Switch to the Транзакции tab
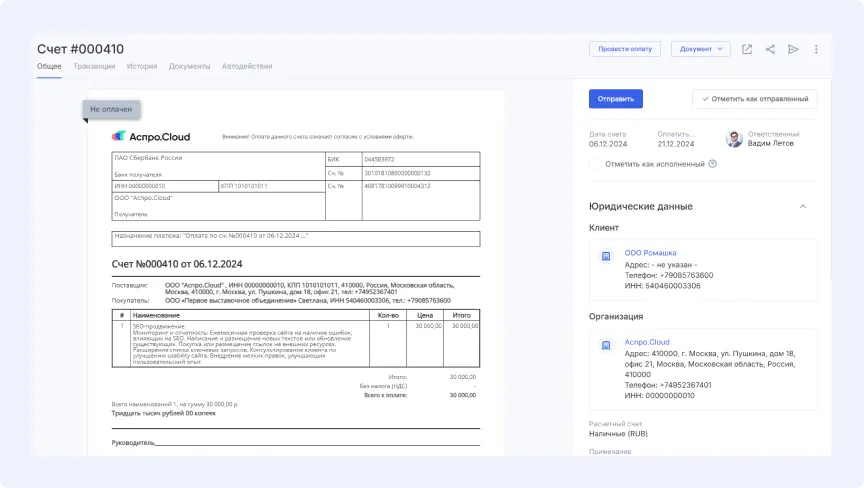This screenshot has height=488, width=864. click(94, 67)
